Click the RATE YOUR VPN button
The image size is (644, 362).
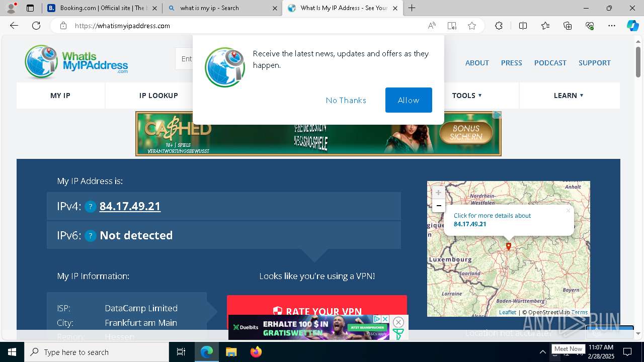click(317, 311)
